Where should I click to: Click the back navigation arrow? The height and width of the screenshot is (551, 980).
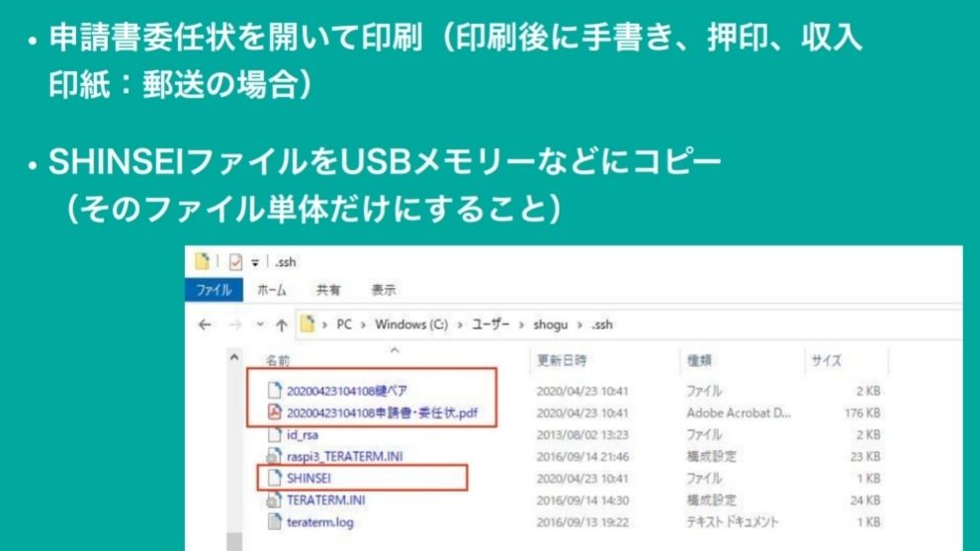[x=205, y=325]
